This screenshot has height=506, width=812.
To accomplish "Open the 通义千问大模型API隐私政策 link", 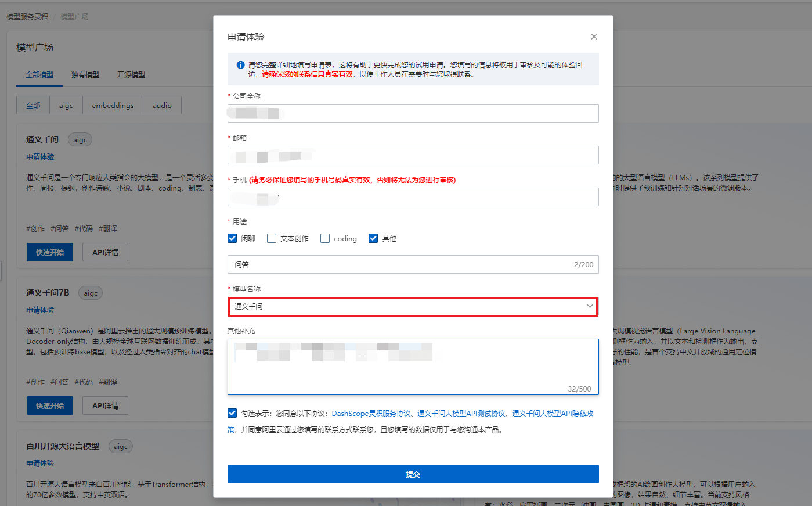I will [552, 414].
